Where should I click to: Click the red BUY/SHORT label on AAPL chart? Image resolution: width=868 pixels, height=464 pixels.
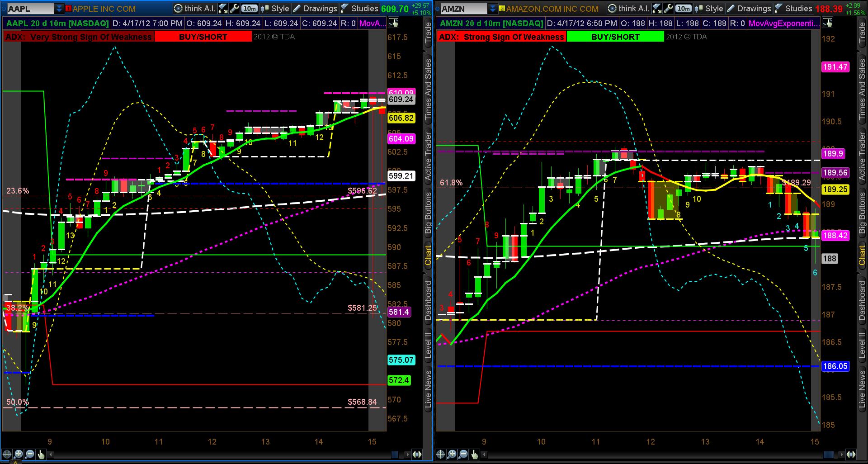point(203,37)
